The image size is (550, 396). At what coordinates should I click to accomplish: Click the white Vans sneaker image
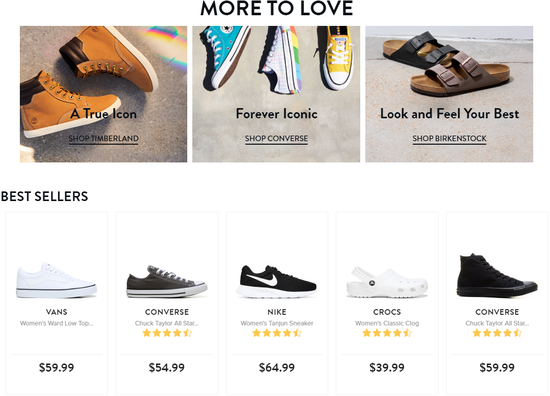56,280
